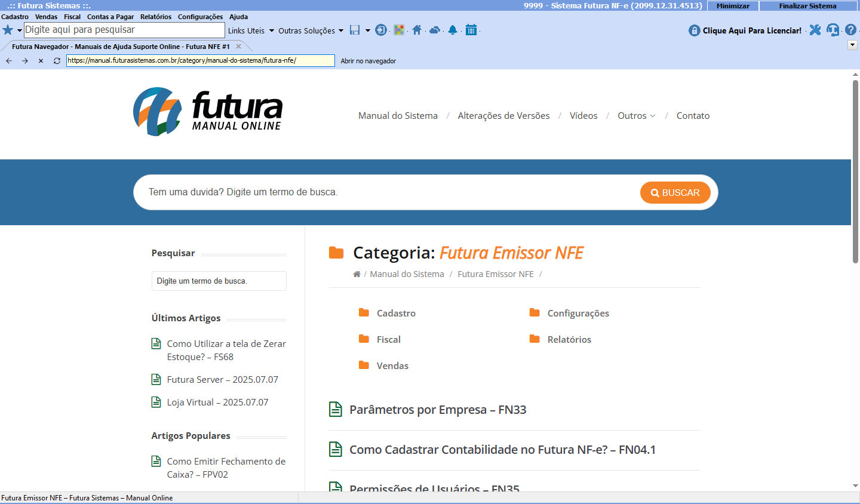Click Clique Aqui Para Licenciar text

click(x=752, y=30)
